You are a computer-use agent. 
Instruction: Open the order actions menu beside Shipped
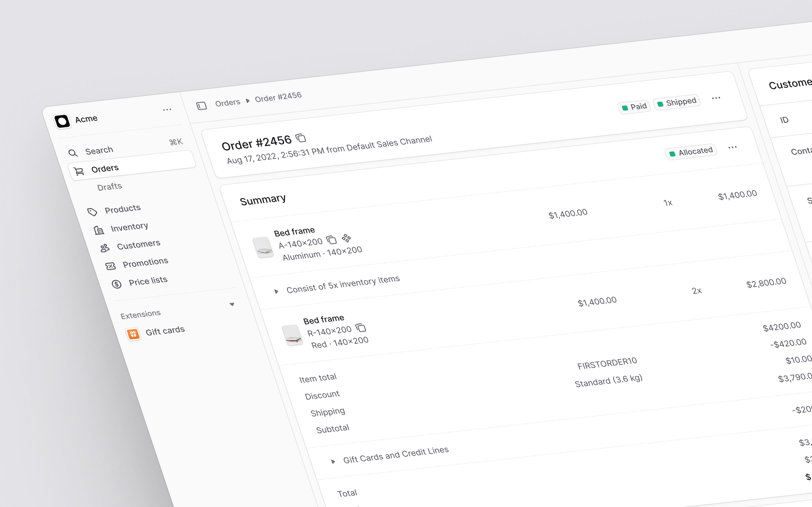716,98
